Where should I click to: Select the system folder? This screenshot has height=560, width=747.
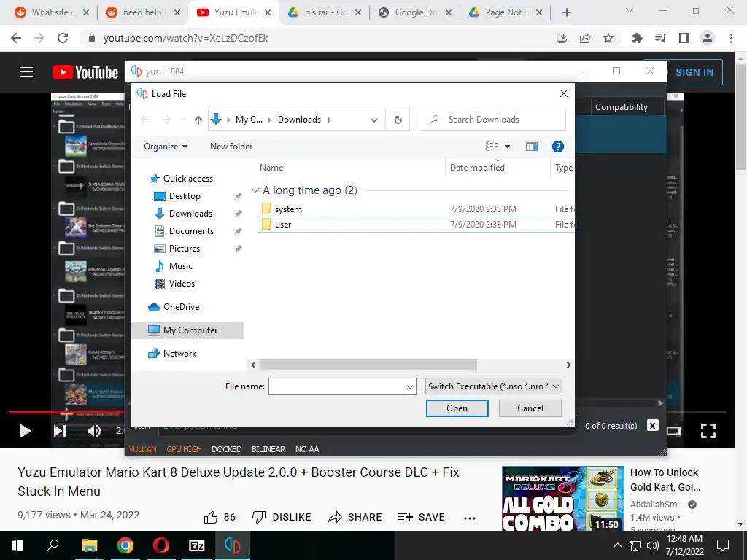415,209
